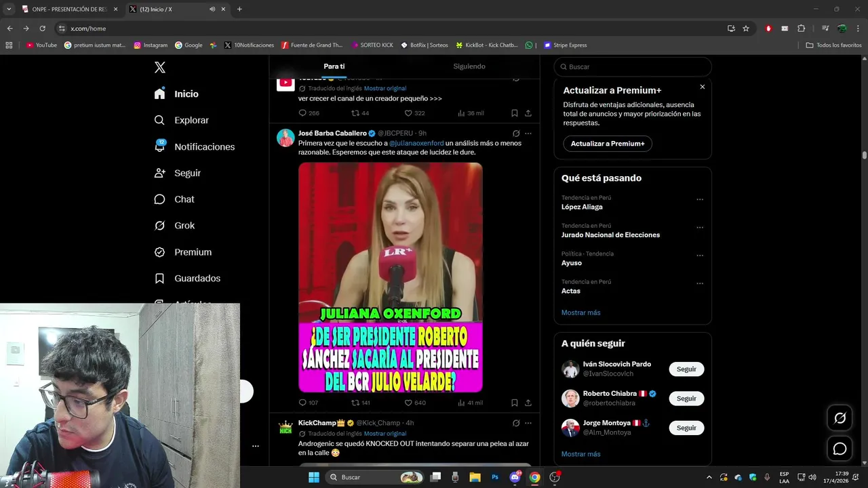
Task: Bookmark this page with the star
Action: click(x=746, y=28)
